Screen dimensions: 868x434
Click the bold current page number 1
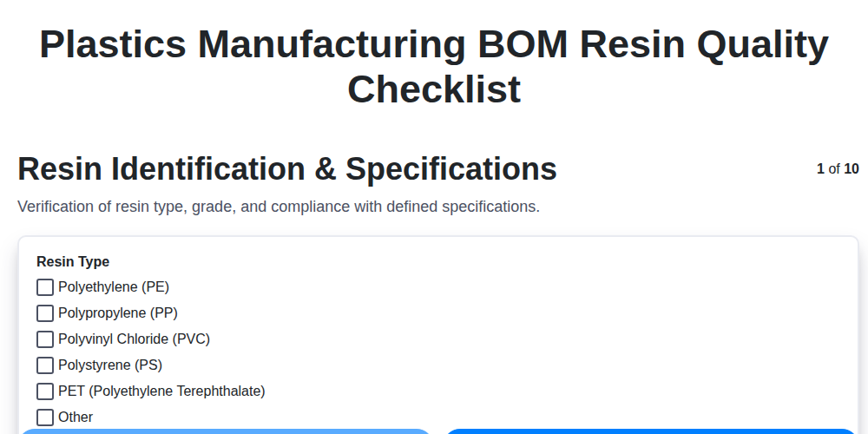[820, 169]
